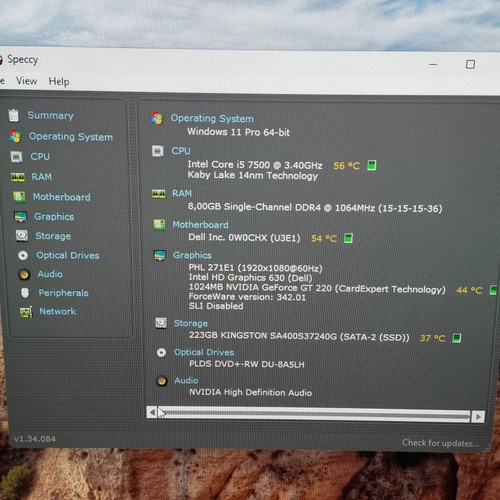Click the Windows flag icon in summary panel
This screenshot has width=500, height=500.
[x=157, y=118]
